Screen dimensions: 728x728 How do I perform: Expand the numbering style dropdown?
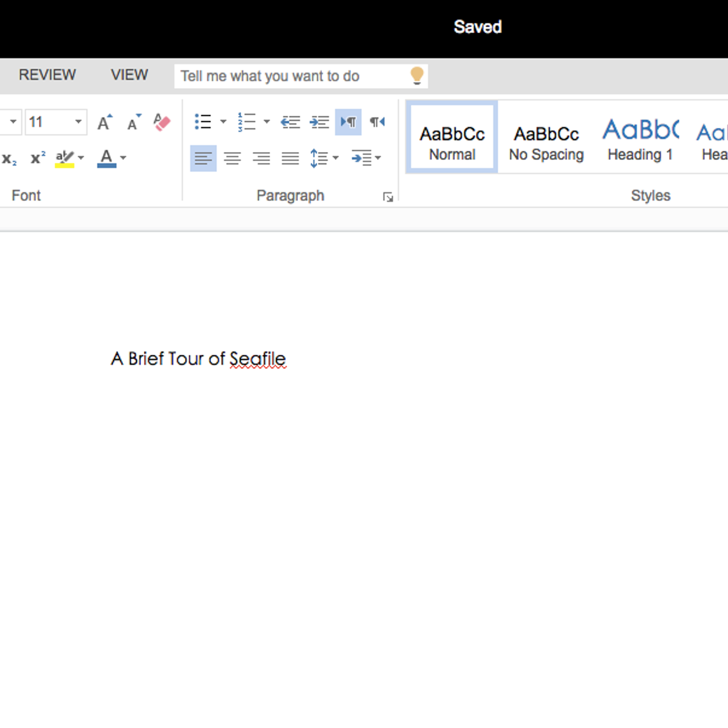pos(267,121)
